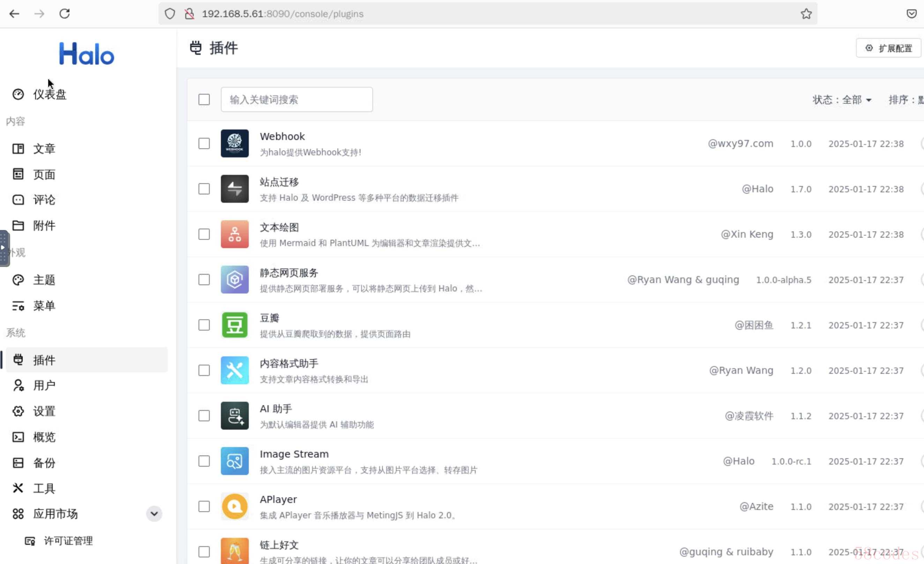This screenshot has height=564, width=924.
Task: Click the 文本绘图 plugin icon
Action: tap(235, 234)
